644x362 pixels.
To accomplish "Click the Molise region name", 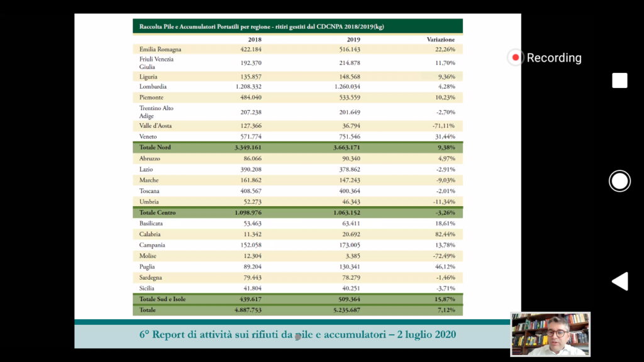I will click(148, 256).
